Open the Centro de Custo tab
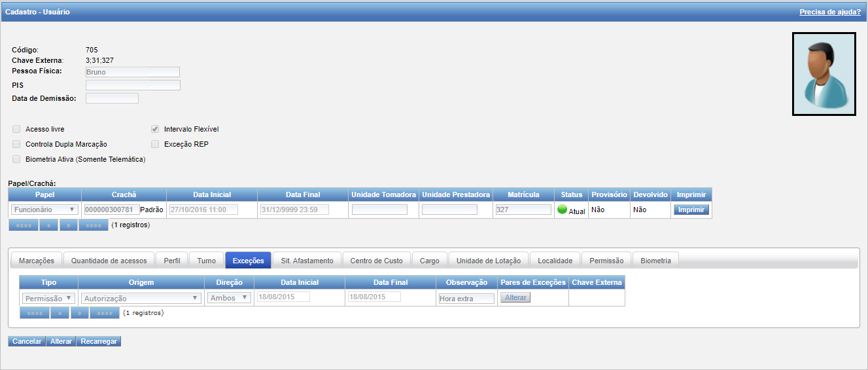868x370 pixels. click(377, 261)
